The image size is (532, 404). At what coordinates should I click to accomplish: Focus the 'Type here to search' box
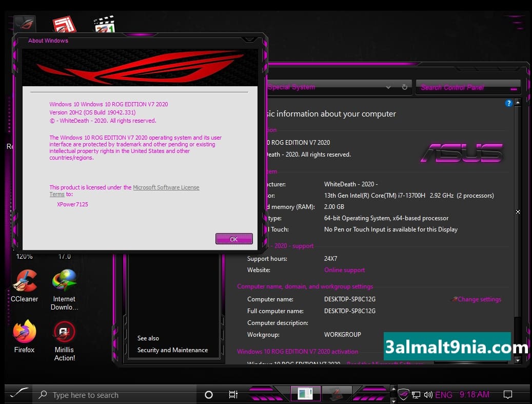115,394
